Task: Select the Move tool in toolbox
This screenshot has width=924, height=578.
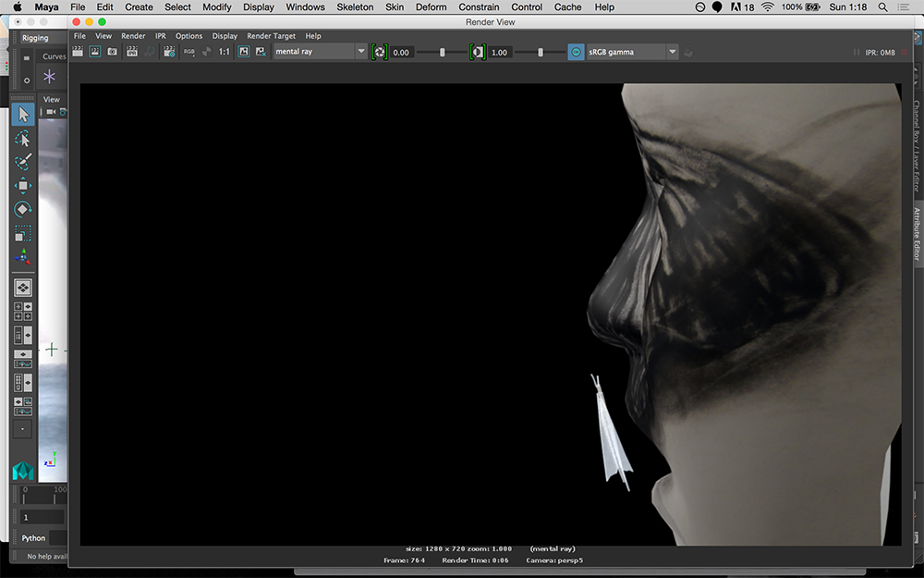Action: [x=23, y=186]
